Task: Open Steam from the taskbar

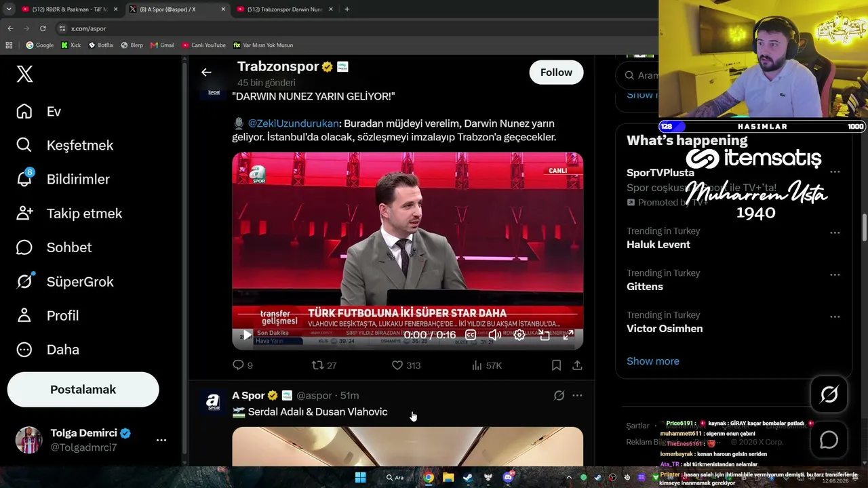Action: (468, 477)
